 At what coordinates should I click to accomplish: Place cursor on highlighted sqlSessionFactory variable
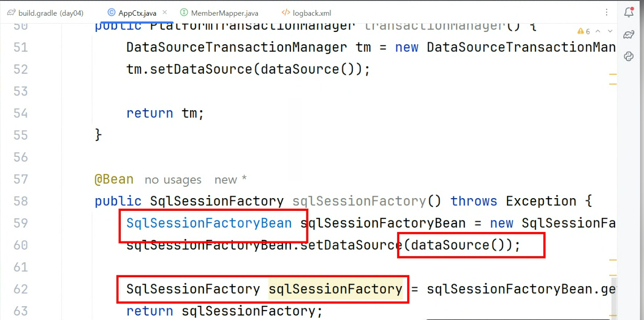(335, 289)
